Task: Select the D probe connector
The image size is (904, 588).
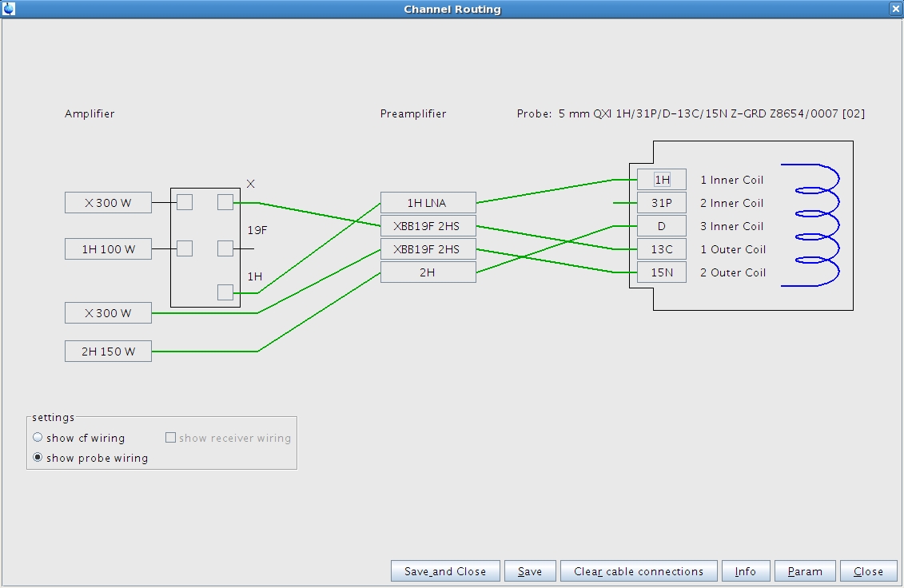Action: pyautogui.click(x=662, y=226)
